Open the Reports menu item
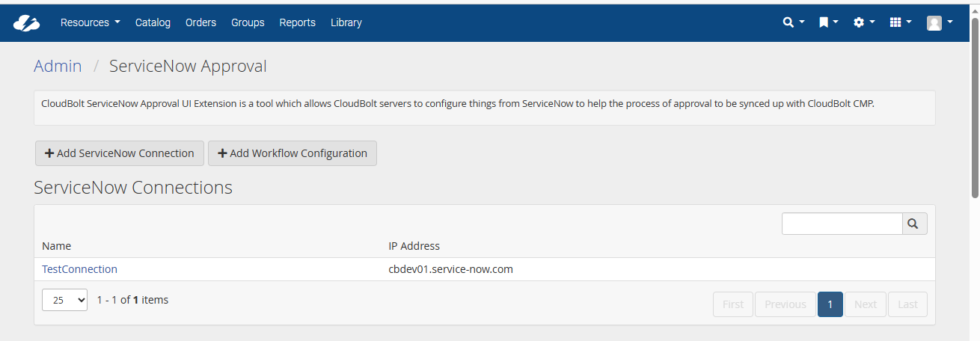 click(297, 22)
